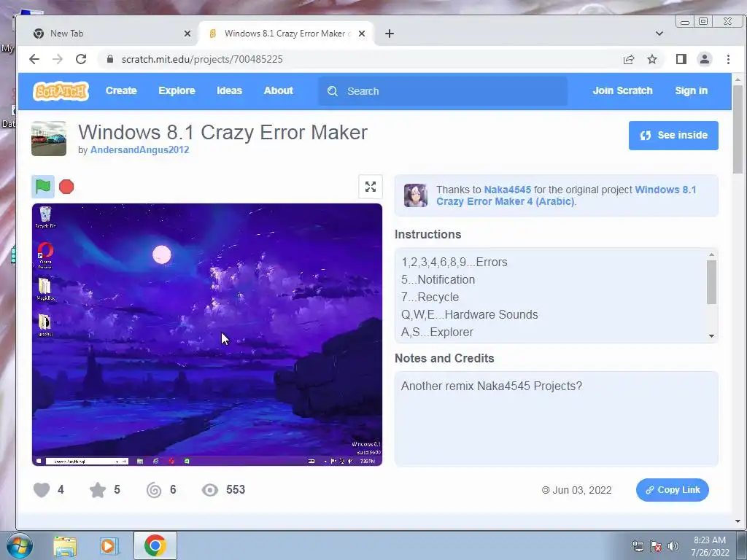View remixes via spiral icon
This screenshot has height=560, width=747.
click(154, 489)
